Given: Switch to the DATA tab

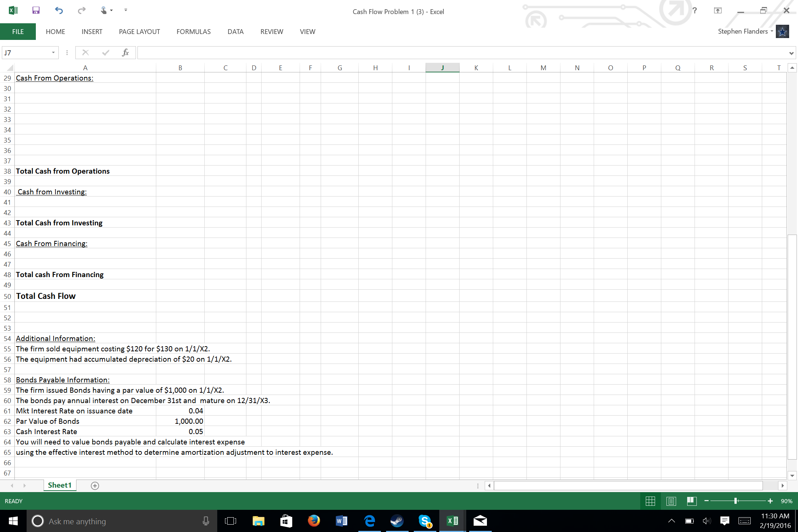Looking at the screenshot, I should tap(235, 31).
